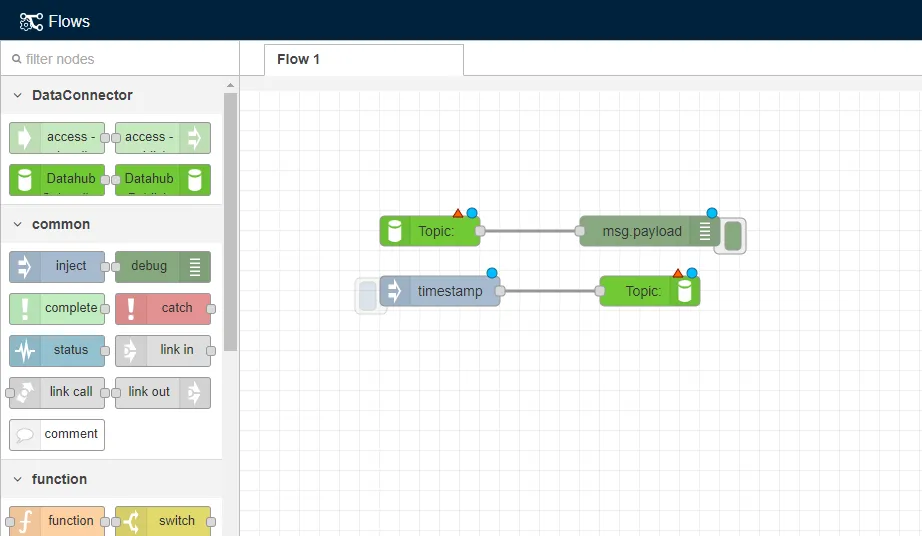922x536 pixels.
Task: Select the status node in palette
Action: point(57,350)
